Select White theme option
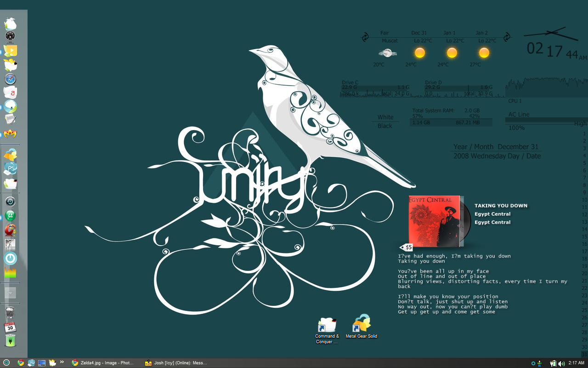The height and width of the screenshot is (368, 588). 385,117
